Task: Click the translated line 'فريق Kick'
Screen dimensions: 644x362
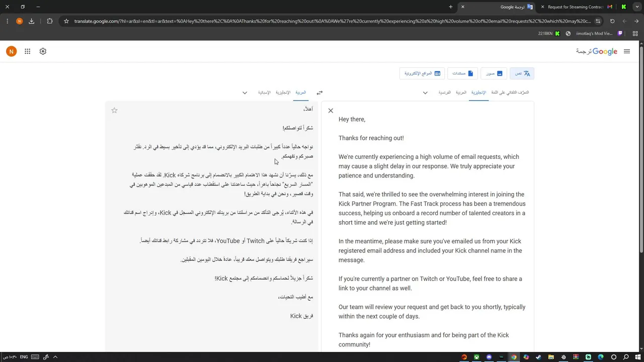Action: coord(302,316)
